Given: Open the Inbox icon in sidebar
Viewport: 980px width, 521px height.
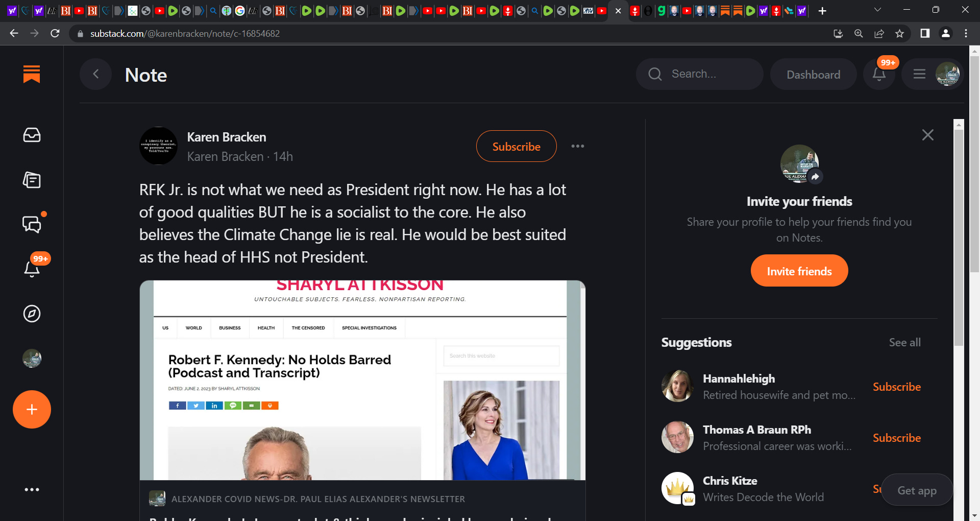Looking at the screenshot, I should point(32,135).
